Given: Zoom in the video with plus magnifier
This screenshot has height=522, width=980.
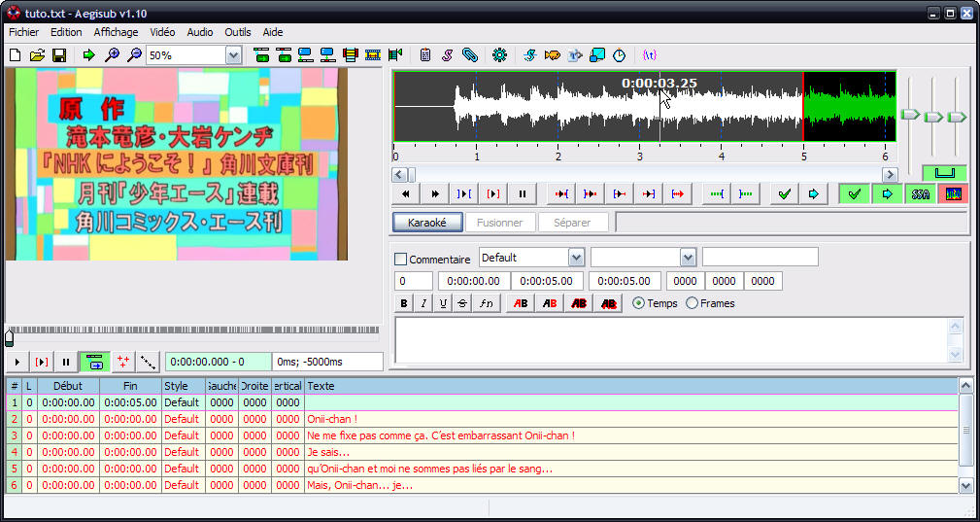Looking at the screenshot, I should 112,55.
